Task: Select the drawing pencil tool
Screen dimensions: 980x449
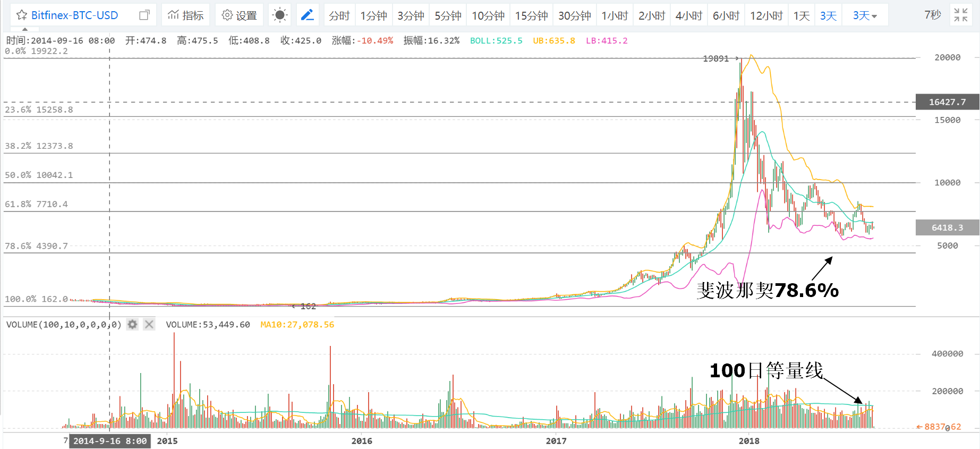Action: 308,15
